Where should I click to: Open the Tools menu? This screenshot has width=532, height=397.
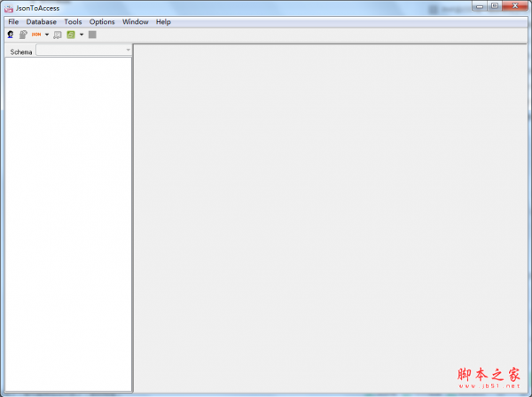click(x=73, y=22)
